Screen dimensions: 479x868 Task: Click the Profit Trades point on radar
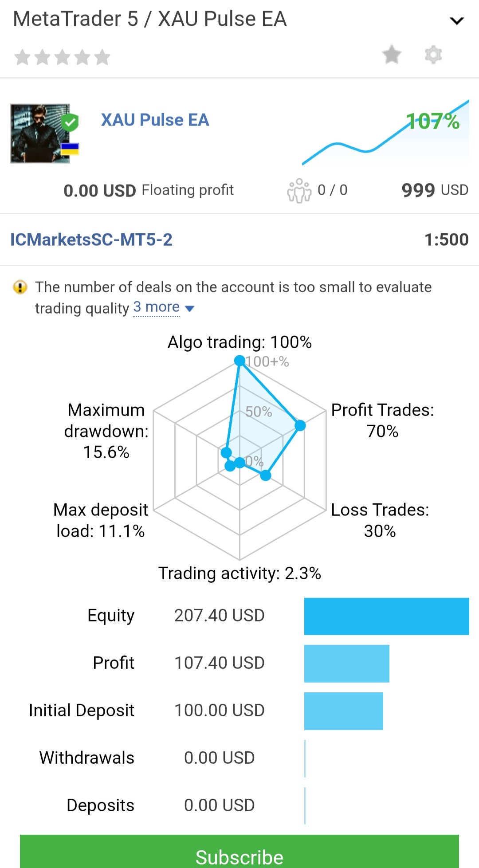pyautogui.click(x=300, y=425)
